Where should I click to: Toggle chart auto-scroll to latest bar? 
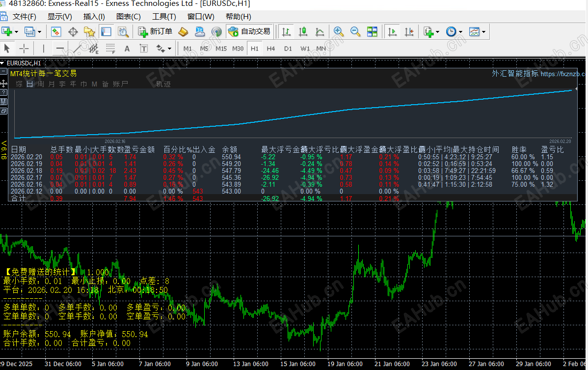pyautogui.click(x=392, y=32)
